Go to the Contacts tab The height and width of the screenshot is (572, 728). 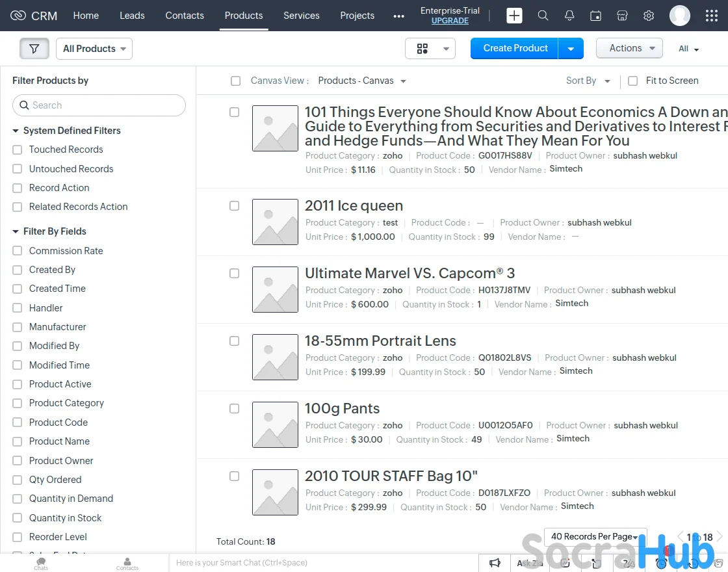pyautogui.click(x=185, y=16)
